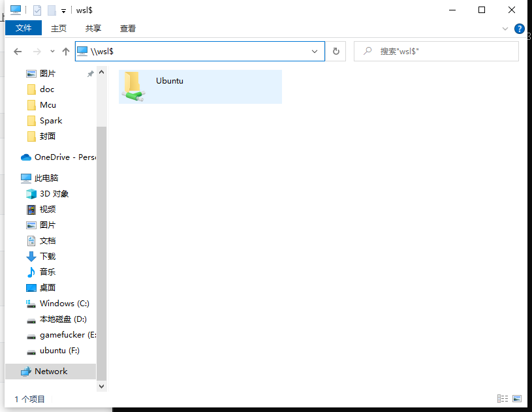Refresh the wsl$ folder view

336,51
